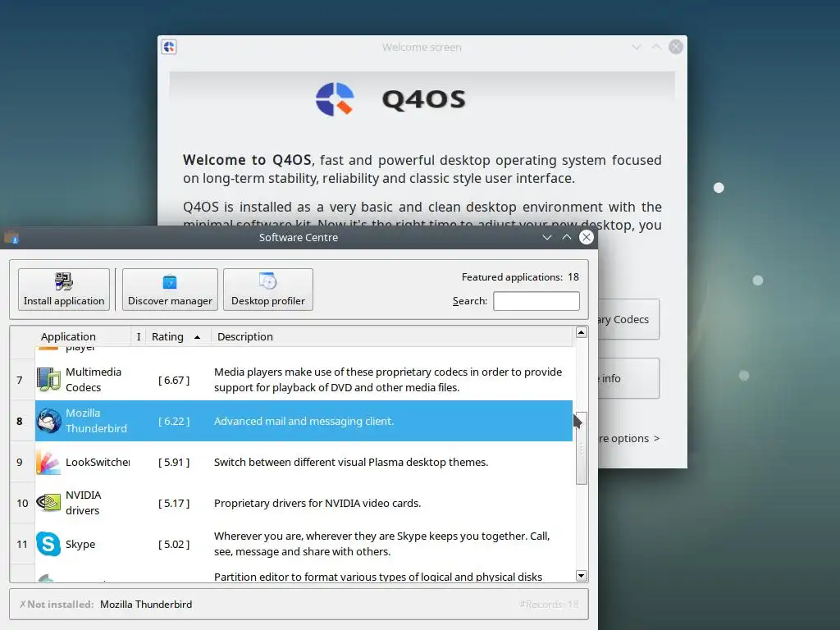Viewport: 840px width, 630px height.
Task: Sort list by Application column header
Action: pyautogui.click(x=83, y=336)
